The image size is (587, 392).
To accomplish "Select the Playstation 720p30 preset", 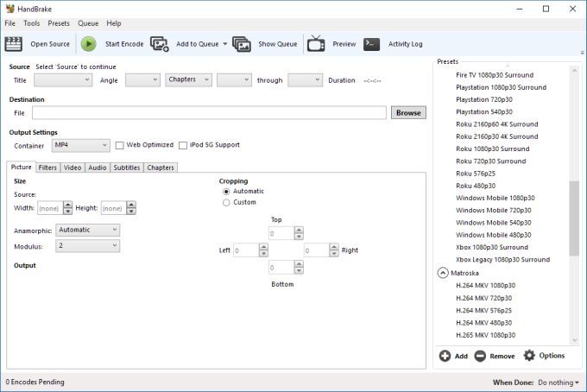I will 483,99.
